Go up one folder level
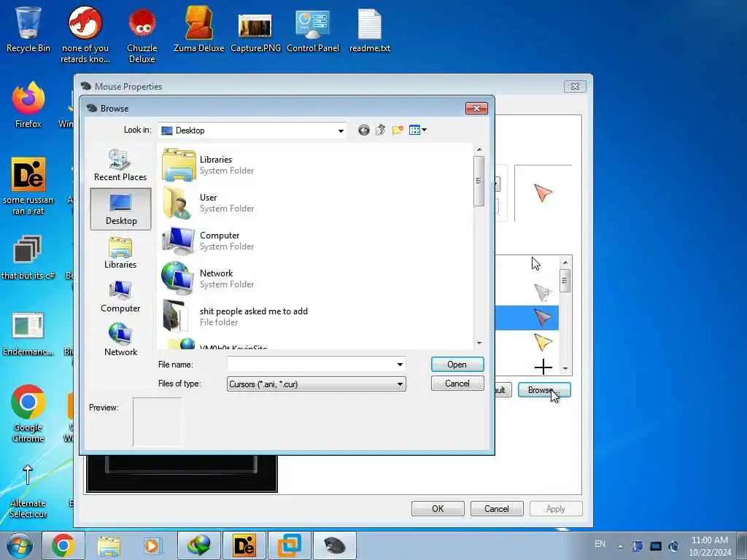Screen dimensions: 747x560 [x=380, y=130]
